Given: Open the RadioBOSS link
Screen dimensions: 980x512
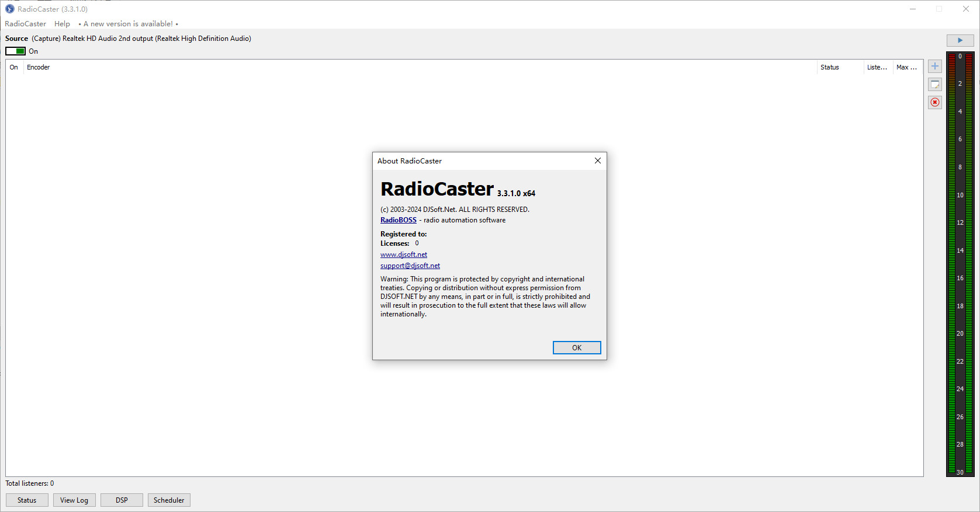Looking at the screenshot, I should click(x=398, y=220).
